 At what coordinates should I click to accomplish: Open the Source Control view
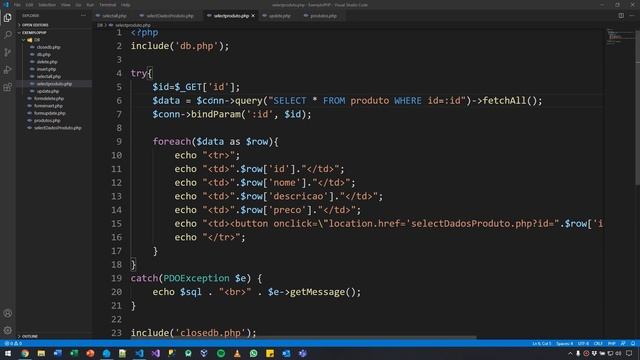(x=8, y=52)
